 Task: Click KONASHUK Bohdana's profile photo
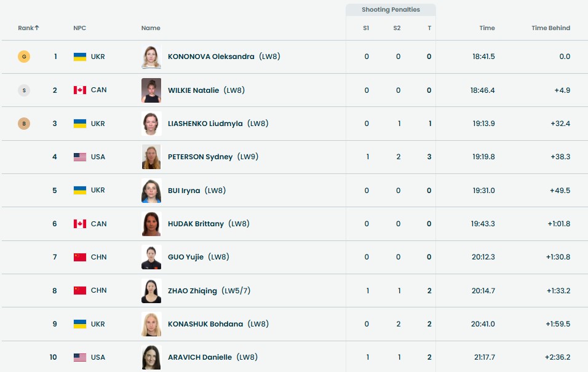(x=151, y=324)
